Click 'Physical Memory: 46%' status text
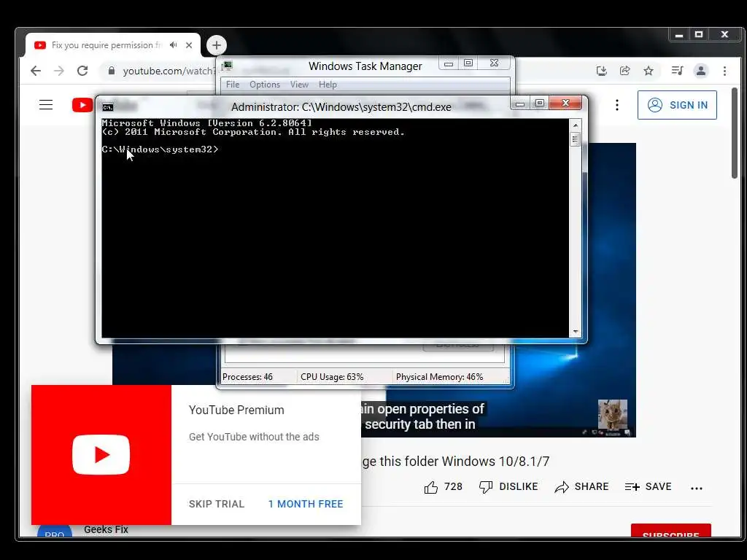The width and height of the screenshot is (747, 560). [x=439, y=377]
